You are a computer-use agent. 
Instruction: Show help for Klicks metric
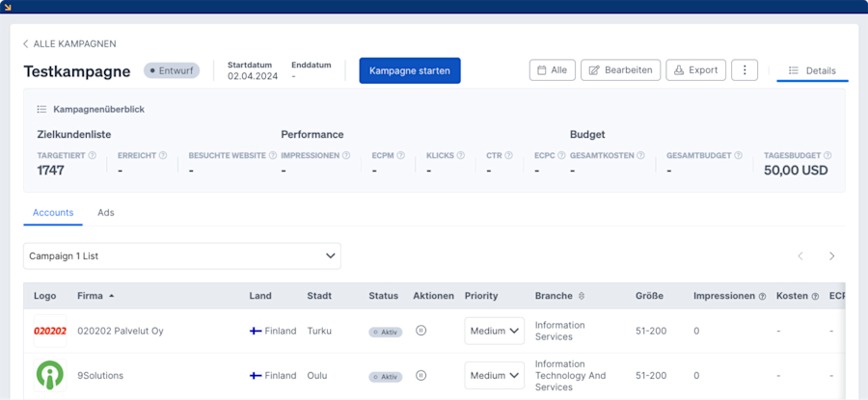coord(461,155)
